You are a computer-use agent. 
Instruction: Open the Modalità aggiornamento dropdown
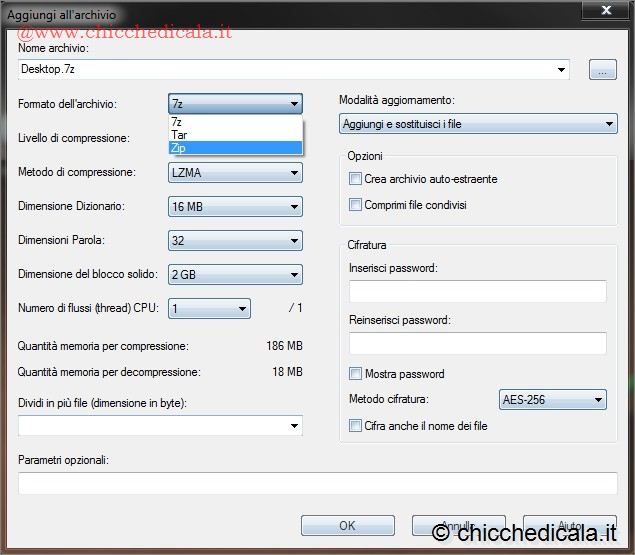point(477,125)
